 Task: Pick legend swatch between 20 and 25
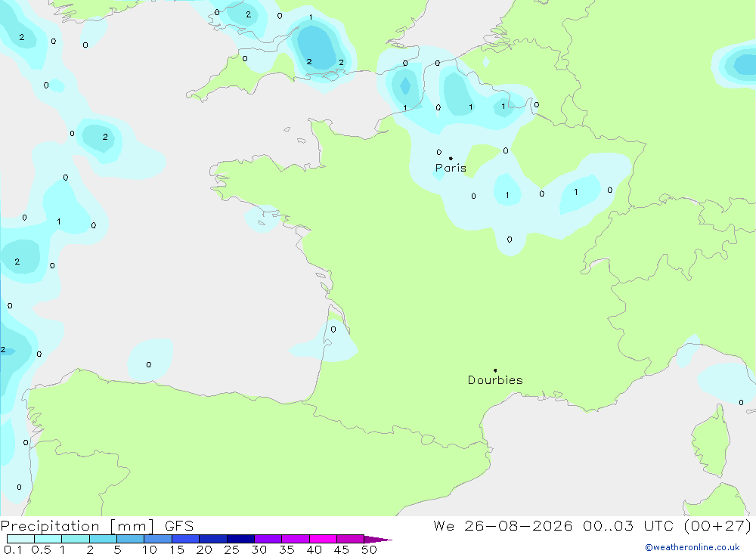pos(213,539)
